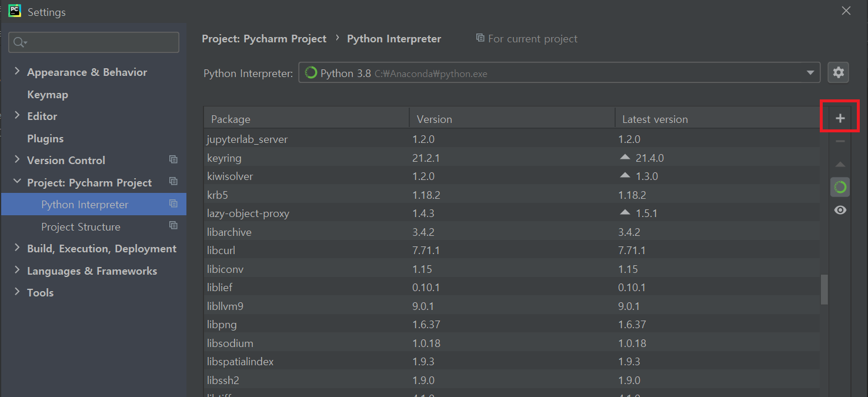This screenshot has height=397, width=868.
Task: Select the libsodium package row
Action: pos(512,343)
